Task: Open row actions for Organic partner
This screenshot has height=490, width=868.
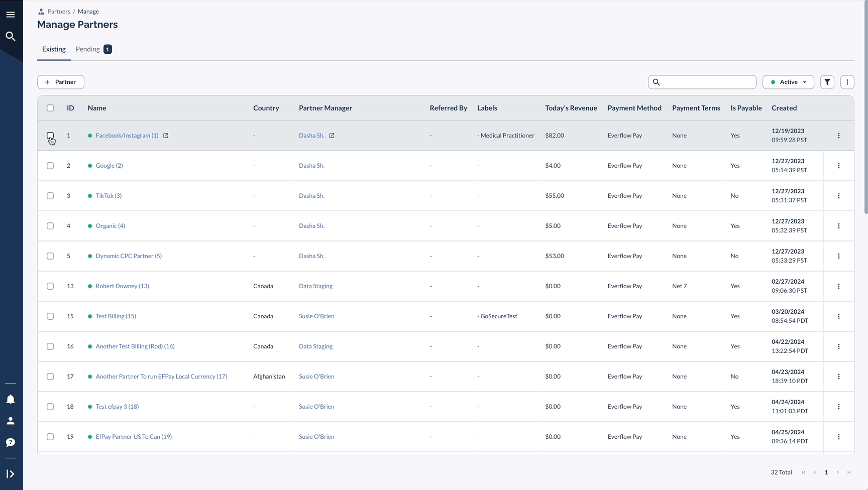Action: 839,226
